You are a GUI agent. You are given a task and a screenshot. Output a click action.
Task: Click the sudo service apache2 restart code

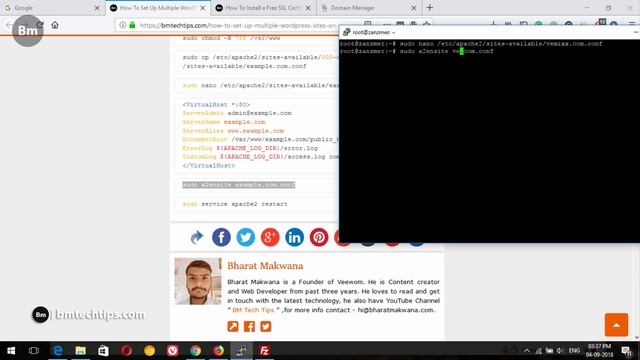(235, 204)
